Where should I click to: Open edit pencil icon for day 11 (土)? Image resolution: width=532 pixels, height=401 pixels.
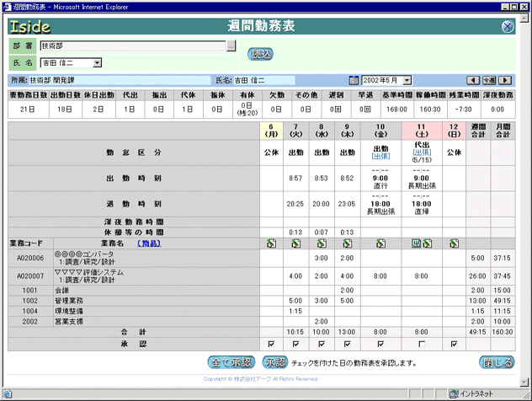(x=427, y=243)
